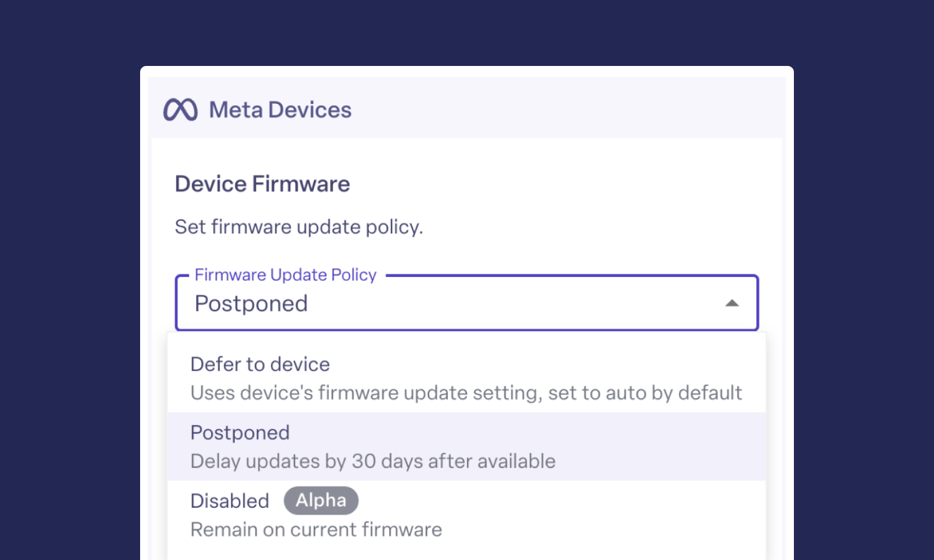Open the Firmware Update Policy combo box
The image size is (934, 560).
click(x=466, y=302)
